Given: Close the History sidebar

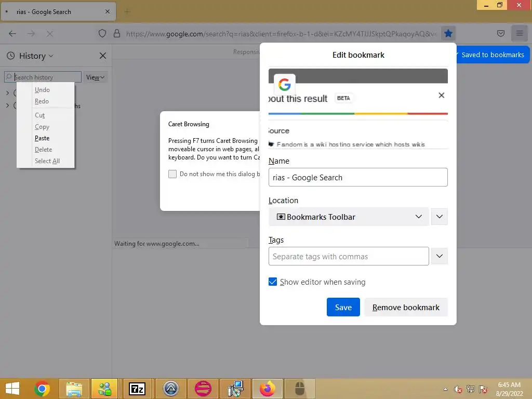Looking at the screenshot, I should pos(103,56).
